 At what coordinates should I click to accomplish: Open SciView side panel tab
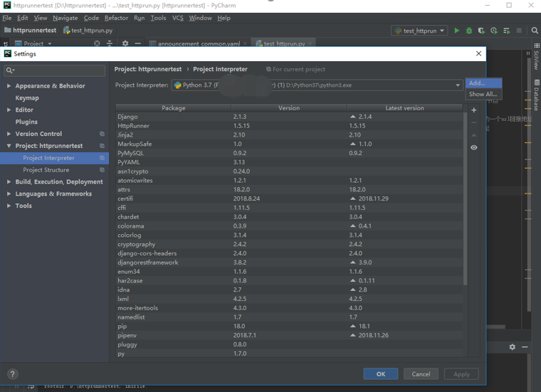(x=537, y=56)
